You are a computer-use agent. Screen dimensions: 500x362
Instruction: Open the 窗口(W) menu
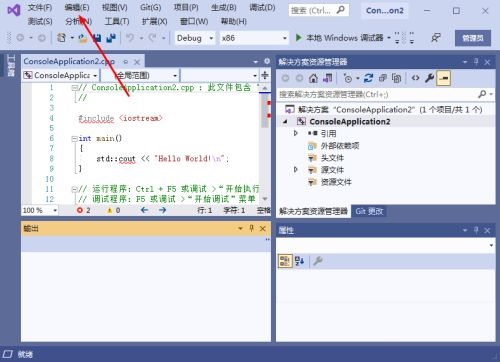(x=194, y=22)
